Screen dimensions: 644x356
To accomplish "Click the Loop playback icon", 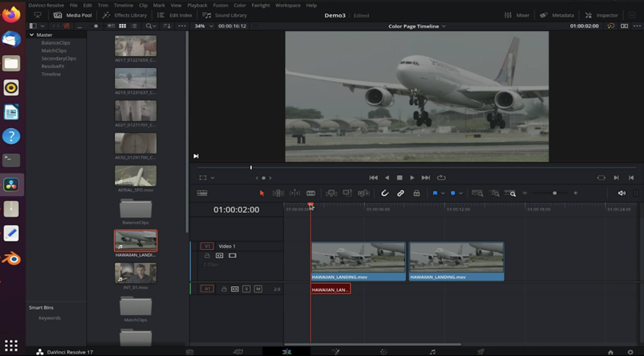I will click(x=441, y=178).
